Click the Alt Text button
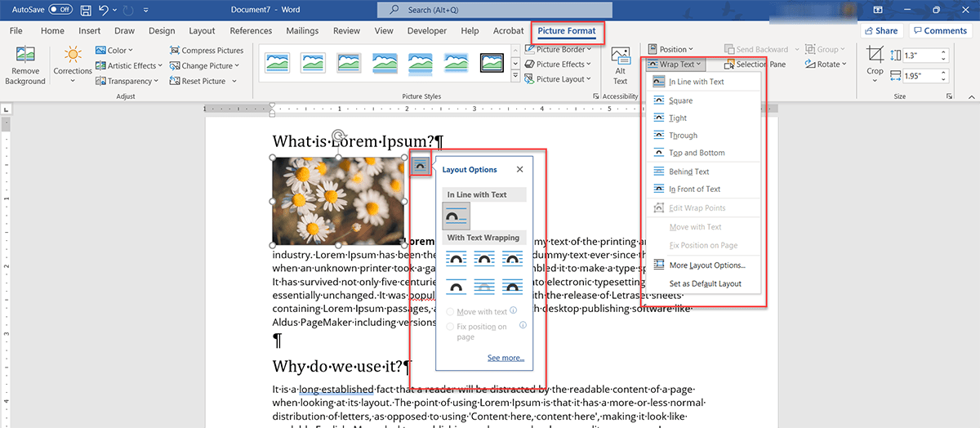 (x=620, y=66)
